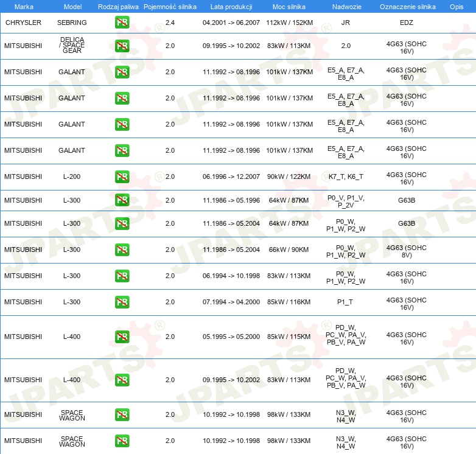Viewport: 476px width, 454px height.
Task: Click the PB icon for the L-300 66kW / 90KM row
Action: pyautogui.click(x=122, y=250)
